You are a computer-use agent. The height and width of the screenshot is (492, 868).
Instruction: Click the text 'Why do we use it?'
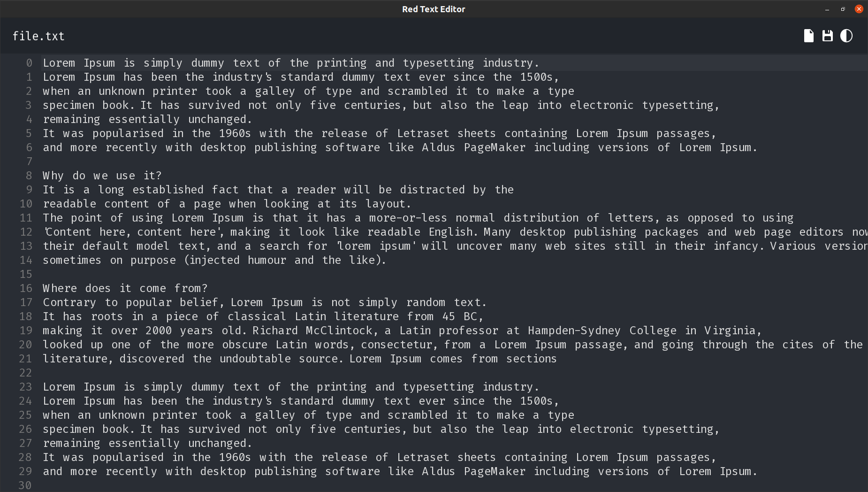point(102,176)
